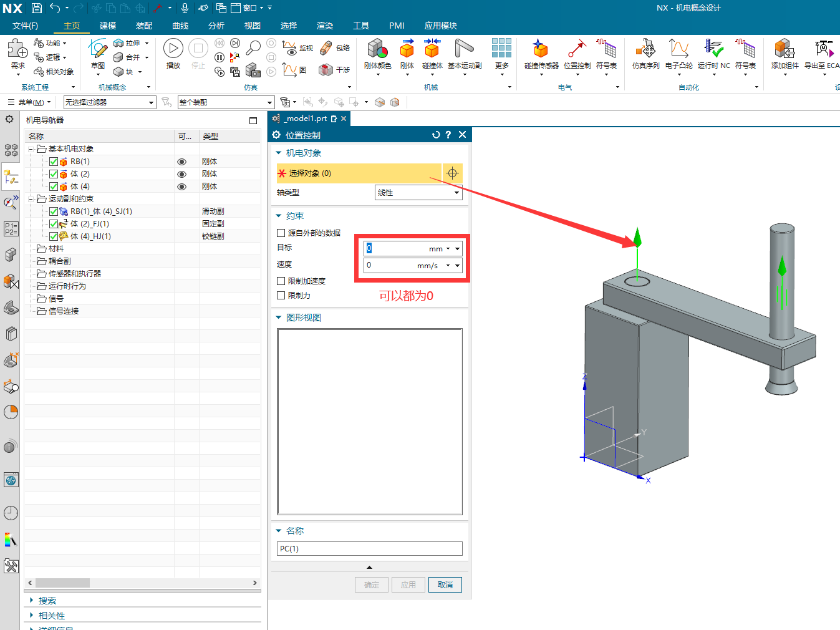The image size is (840, 630).
Task: Click the select point crosshair icon
Action: (x=453, y=173)
